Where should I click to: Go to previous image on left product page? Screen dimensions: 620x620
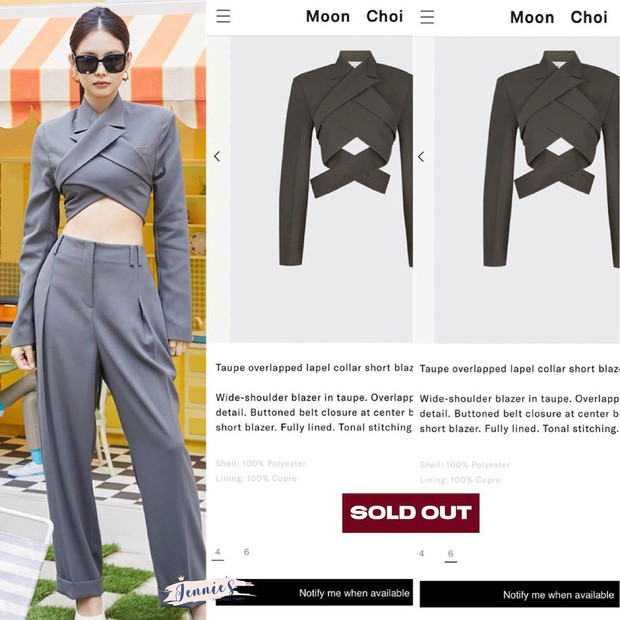[217, 156]
